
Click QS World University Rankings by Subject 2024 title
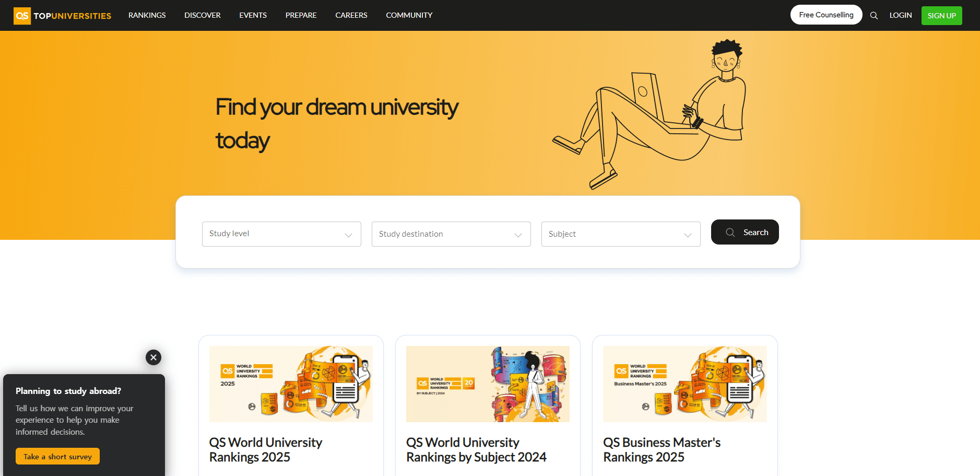click(476, 450)
